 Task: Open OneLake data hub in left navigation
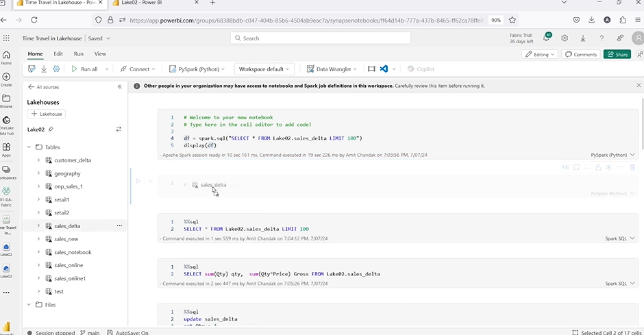pos(6,125)
